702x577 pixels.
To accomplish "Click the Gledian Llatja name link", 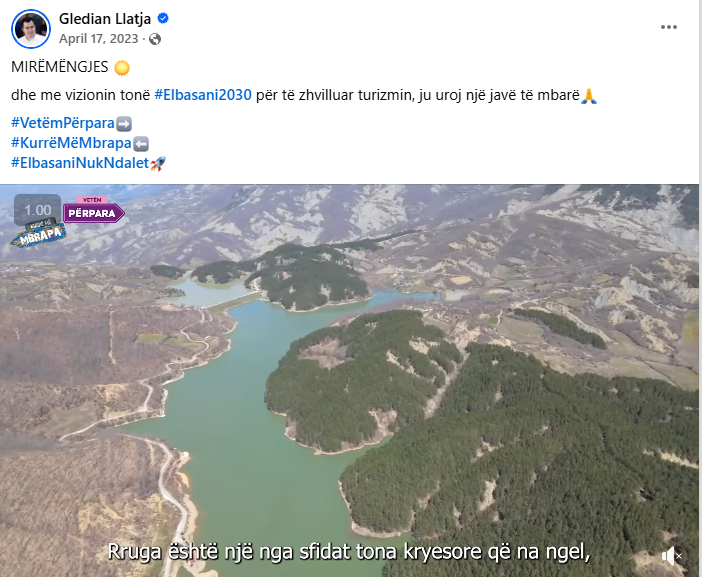I will pyautogui.click(x=105, y=19).
